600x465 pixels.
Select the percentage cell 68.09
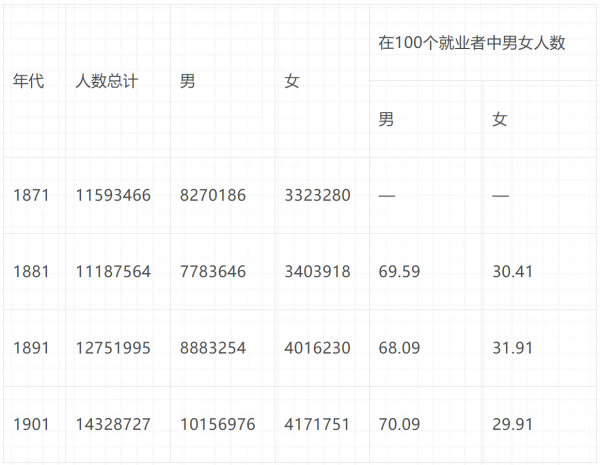pyautogui.click(x=426, y=348)
